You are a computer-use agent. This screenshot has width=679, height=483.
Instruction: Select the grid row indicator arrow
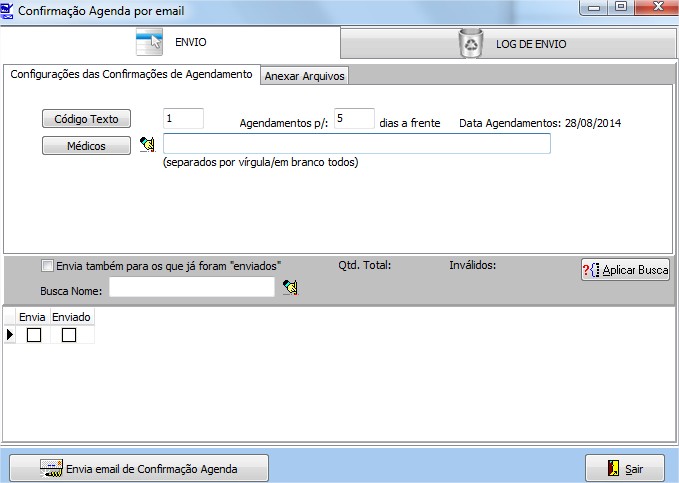coord(10,336)
